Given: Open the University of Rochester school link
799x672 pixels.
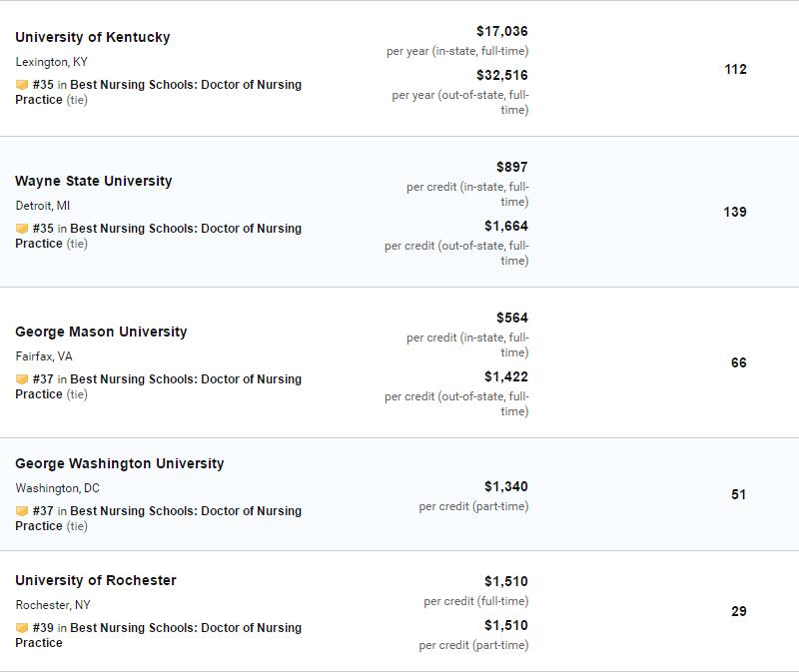Looking at the screenshot, I should pyautogui.click(x=96, y=580).
